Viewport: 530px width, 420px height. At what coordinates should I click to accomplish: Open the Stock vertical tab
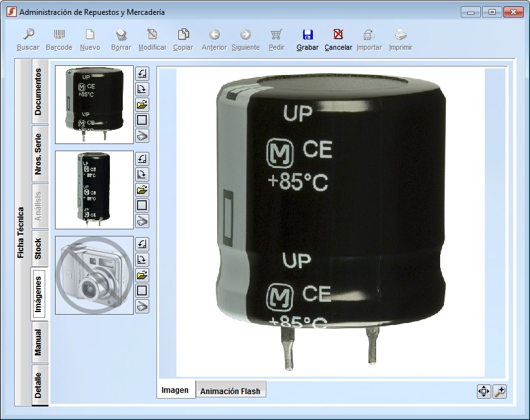(x=39, y=249)
